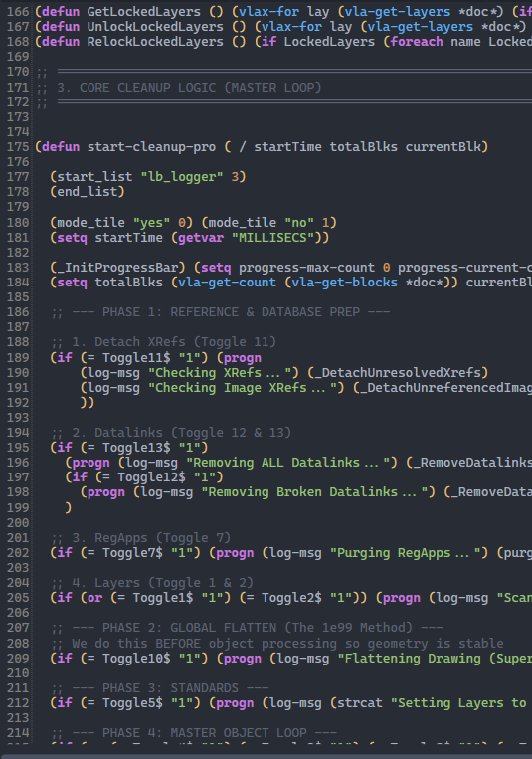This screenshot has height=759, width=532.
Task: Click 'progress-max-count' variable on line 183
Action: pyautogui.click(x=306, y=268)
